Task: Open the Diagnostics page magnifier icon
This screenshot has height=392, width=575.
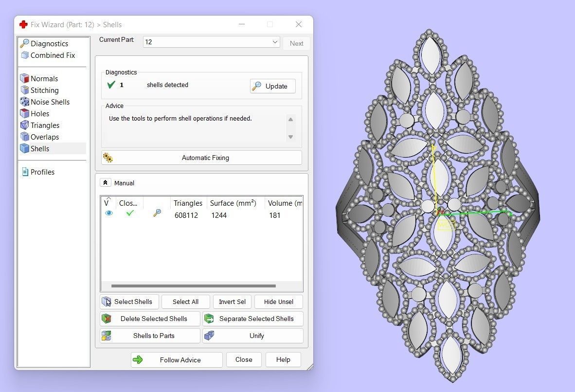Action: click(25, 43)
